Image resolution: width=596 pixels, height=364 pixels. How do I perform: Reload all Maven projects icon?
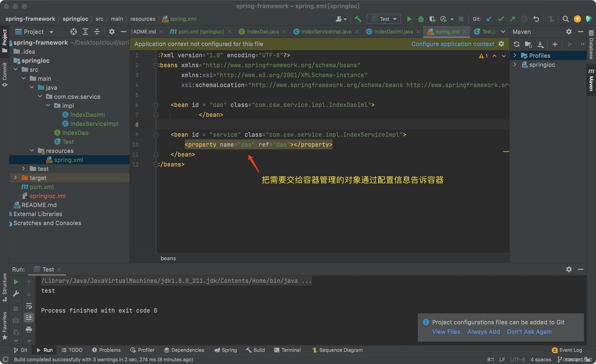(516, 44)
